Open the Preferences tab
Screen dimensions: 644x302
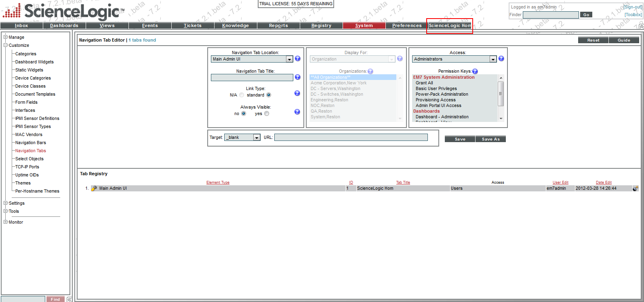pyautogui.click(x=407, y=25)
